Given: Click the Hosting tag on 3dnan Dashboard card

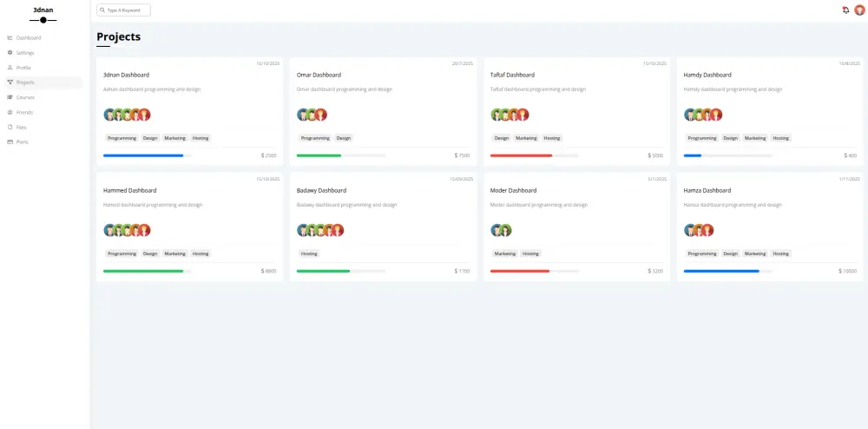Looking at the screenshot, I should (x=201, y=138).
